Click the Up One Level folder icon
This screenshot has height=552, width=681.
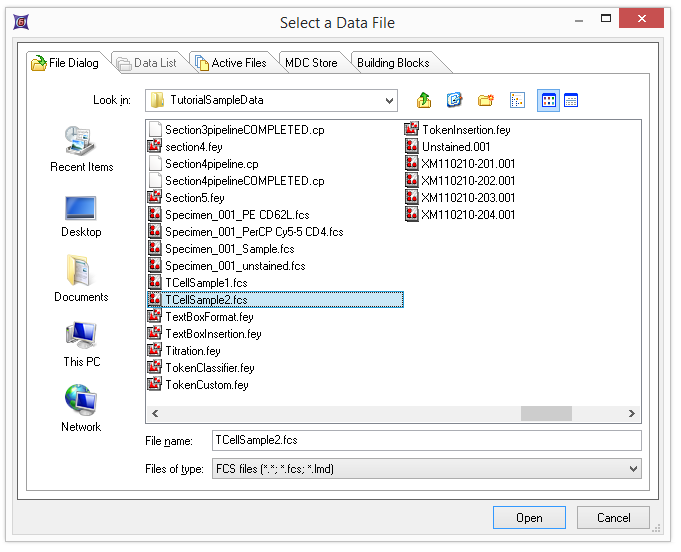coord(424,100)
